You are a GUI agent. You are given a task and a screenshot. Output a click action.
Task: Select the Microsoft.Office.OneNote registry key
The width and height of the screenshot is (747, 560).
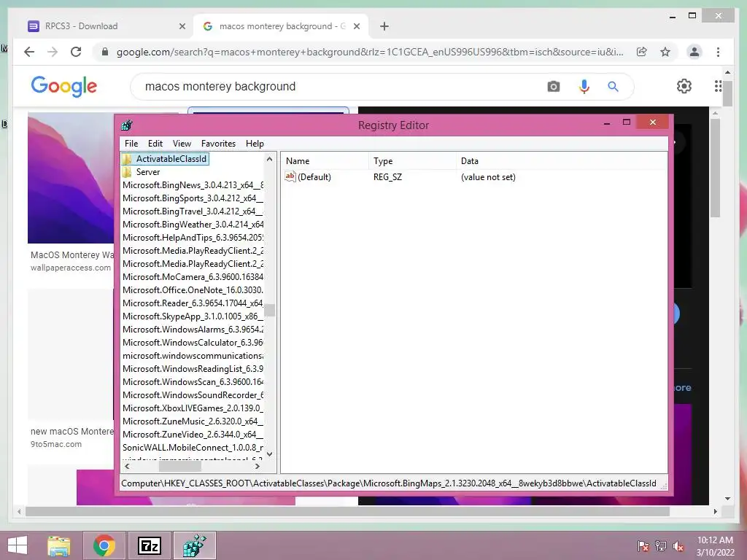pos(193,290)
